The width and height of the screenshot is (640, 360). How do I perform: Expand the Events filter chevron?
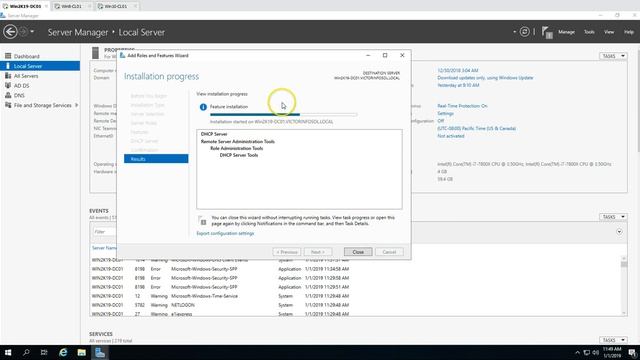coord(619,232)
